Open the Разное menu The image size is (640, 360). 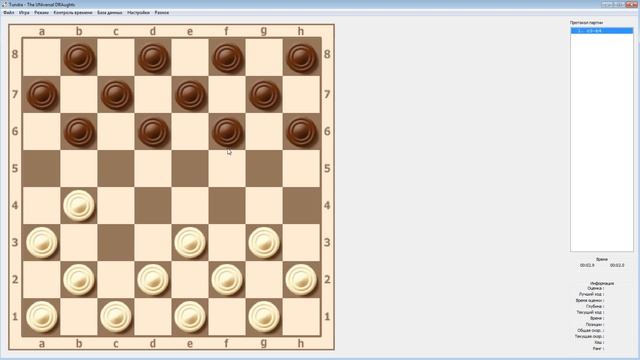click(162, 13)
